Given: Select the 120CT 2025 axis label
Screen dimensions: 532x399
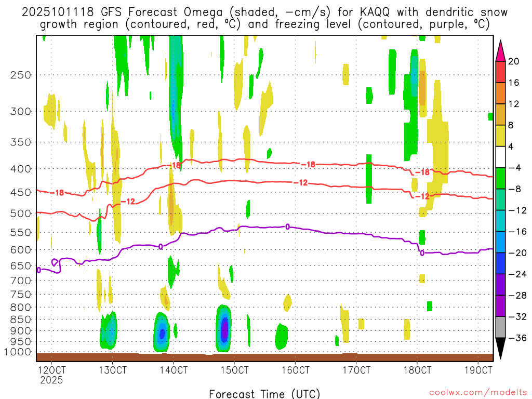Looking at the screenshot, I should pyautogui.click(x=51, y=375).
